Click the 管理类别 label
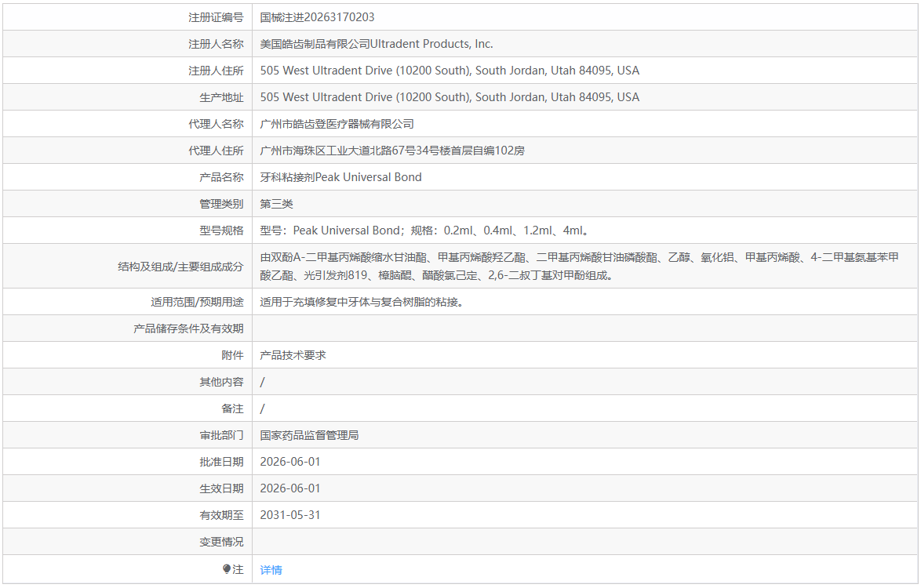 pyautogui.click(x=221, y=204)
